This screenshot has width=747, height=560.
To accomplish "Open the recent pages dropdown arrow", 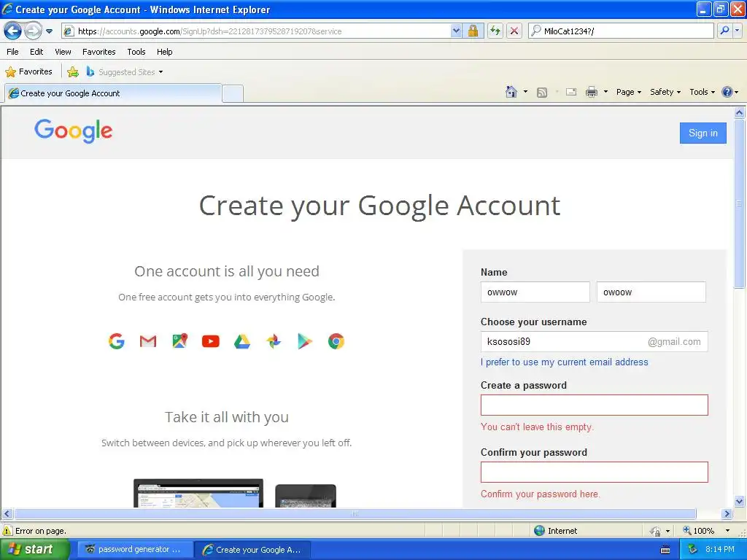I will (49, 31).
